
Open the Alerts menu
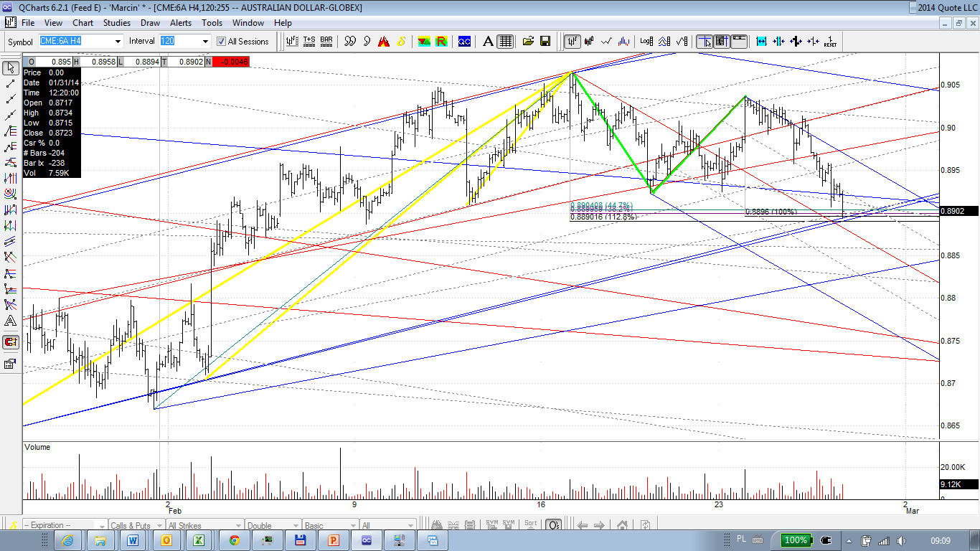(x=181, y=23)
